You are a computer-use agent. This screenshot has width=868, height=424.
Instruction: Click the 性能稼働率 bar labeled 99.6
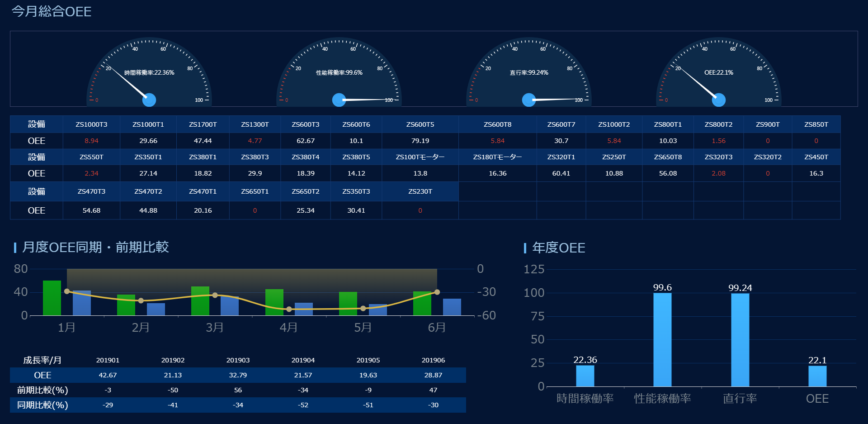[x=662, y=340]
